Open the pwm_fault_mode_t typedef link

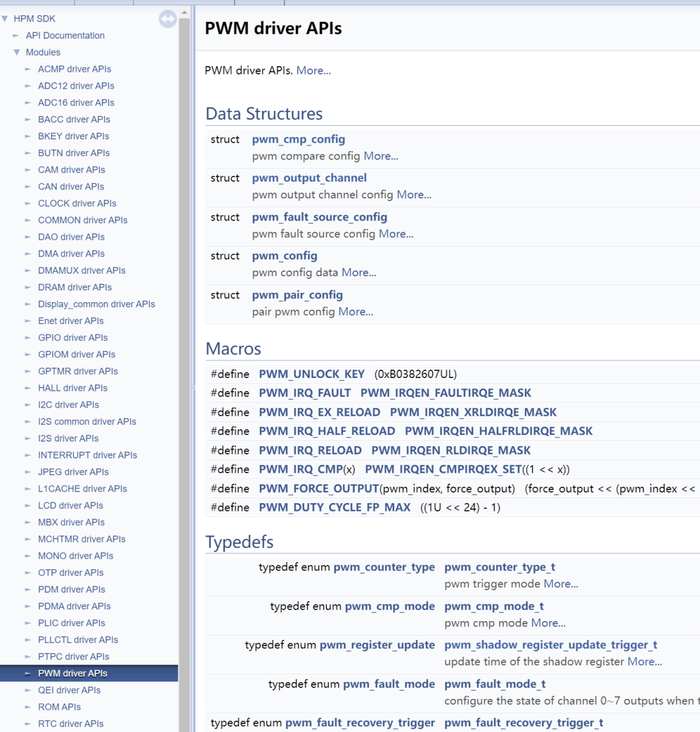(x=495, y=683)
